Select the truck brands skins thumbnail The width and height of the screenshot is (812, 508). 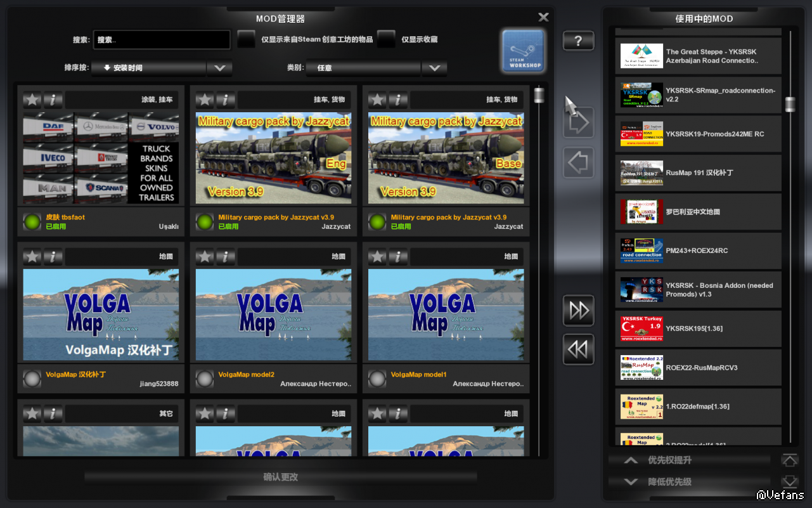click(x=101, y=159)
